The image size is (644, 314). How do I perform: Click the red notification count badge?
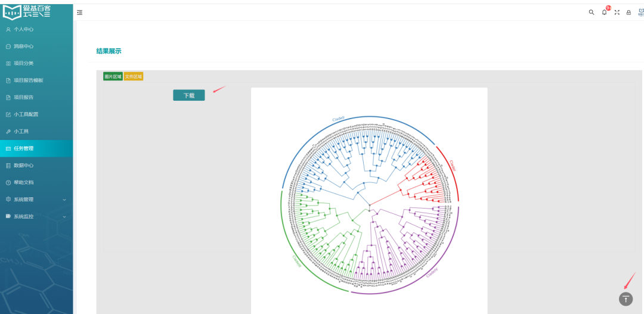pyautogui.click(x=608, y=8)
